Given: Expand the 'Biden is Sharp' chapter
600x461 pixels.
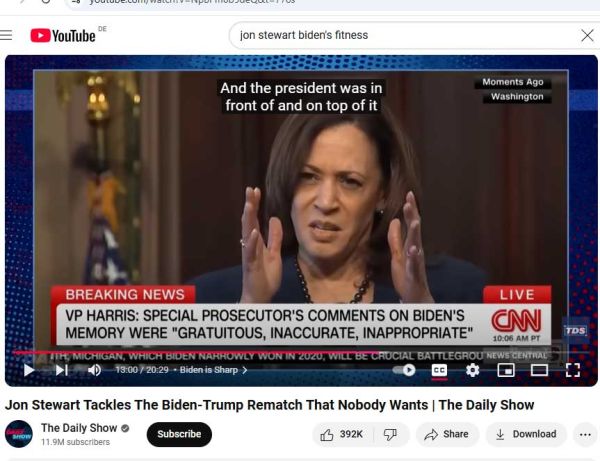Looking at the screenshot, I should click(213, 370).
